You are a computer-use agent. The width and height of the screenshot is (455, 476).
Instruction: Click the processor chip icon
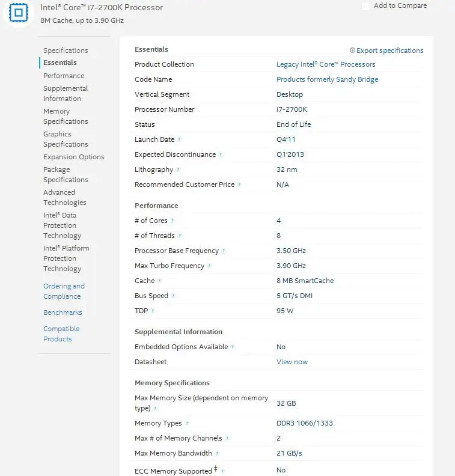pos(19,13)
